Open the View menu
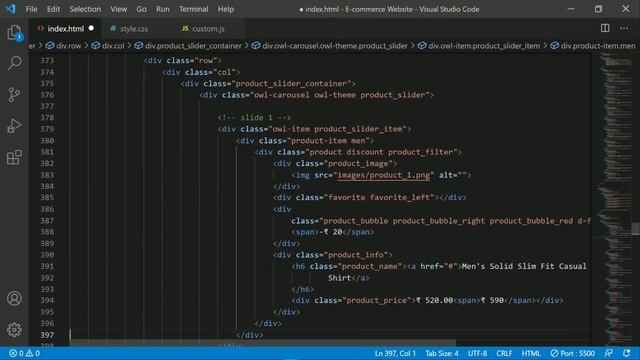640x360 pixels. (x=118, y=9)
